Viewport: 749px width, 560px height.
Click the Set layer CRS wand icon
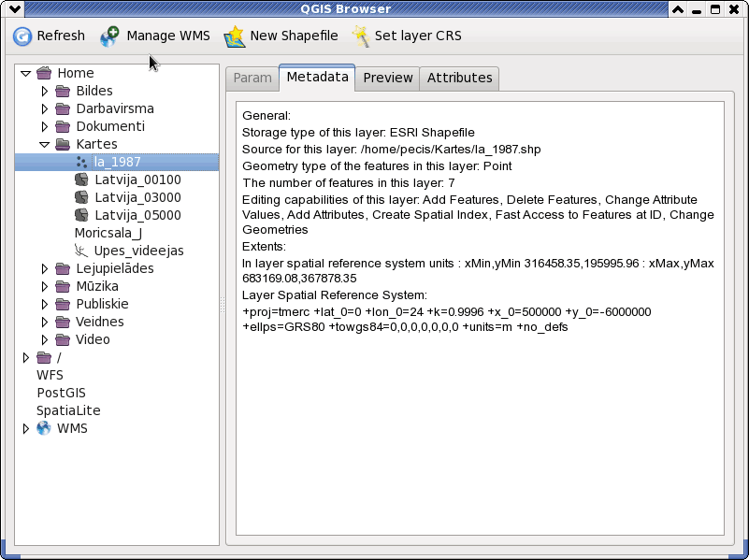pyautogui.click(x=361, y=36)
